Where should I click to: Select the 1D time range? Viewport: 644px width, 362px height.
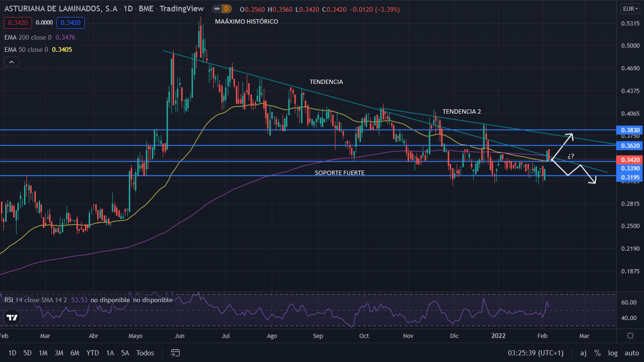click(x=12, y=353)
